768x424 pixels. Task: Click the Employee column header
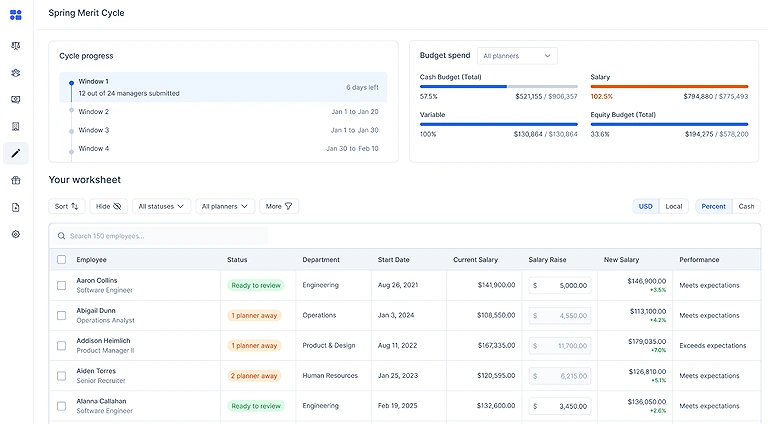pyautogui.click(x=91, y=260)
